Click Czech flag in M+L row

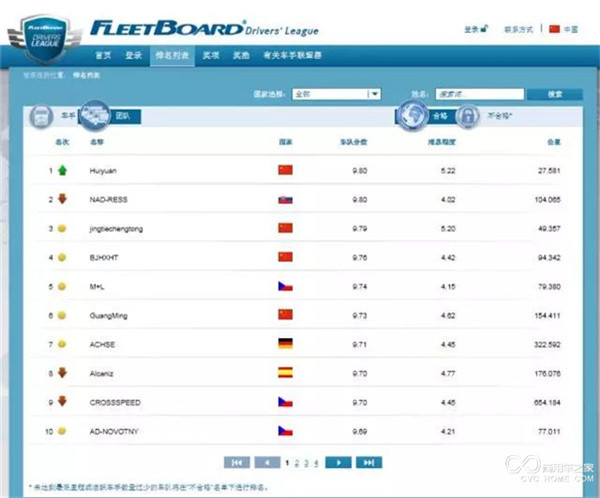coord(285,286)
